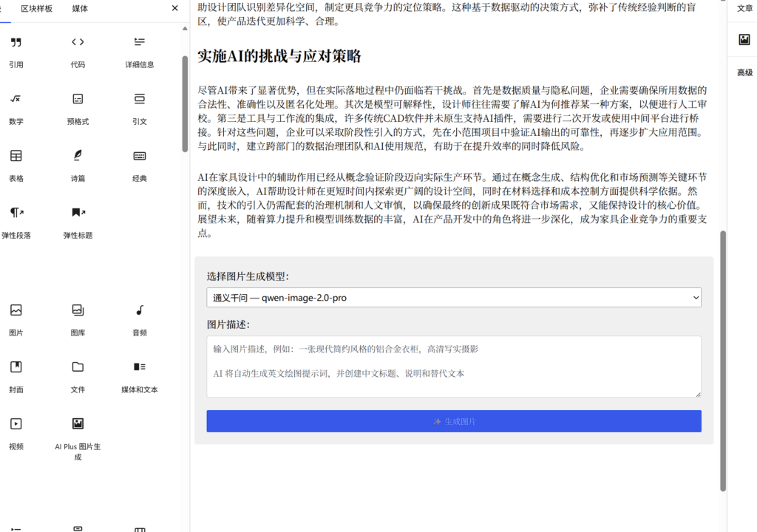Add the 诗篇 verse block
The width and height of the screenshot is (757, 532).
coord(78,164)
